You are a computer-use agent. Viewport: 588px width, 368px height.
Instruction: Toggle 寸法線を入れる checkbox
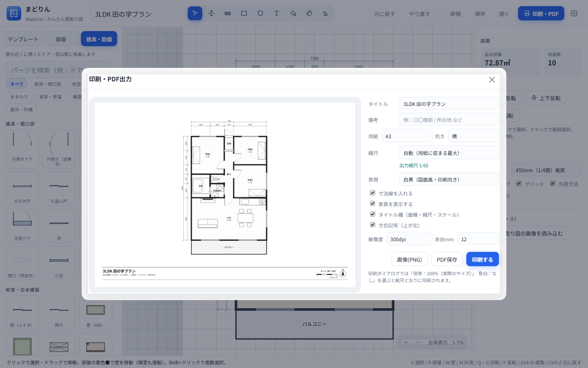pyautogui.click(x=372, y=193)
